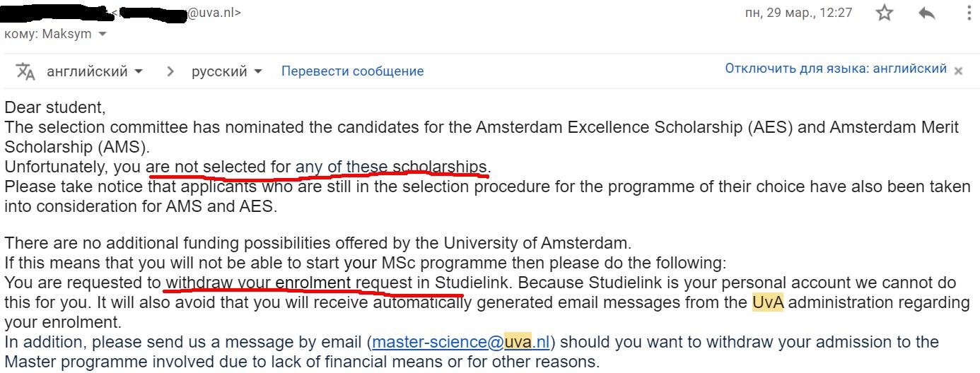
Task: Click "Отключить для языка: английский"
Action: 835,69
